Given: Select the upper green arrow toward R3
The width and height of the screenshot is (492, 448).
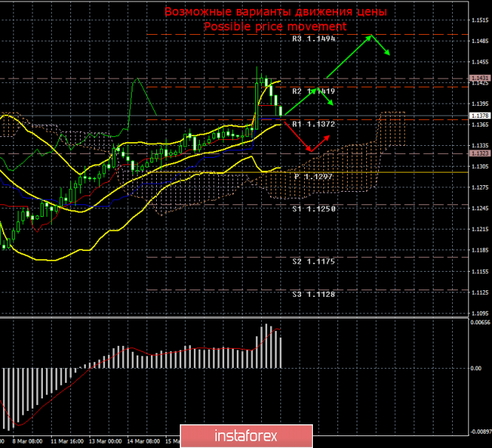Looking at the screenshot, I should 349,56.
